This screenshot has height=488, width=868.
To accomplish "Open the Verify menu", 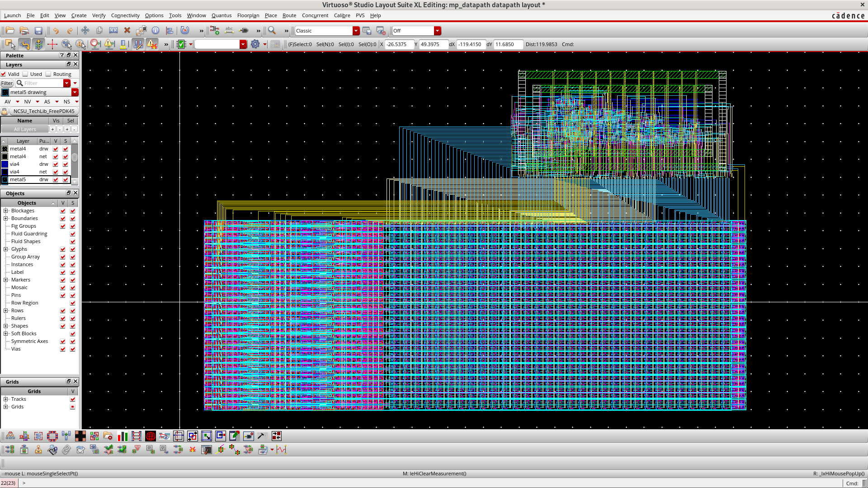I will (x=99, y=15).
